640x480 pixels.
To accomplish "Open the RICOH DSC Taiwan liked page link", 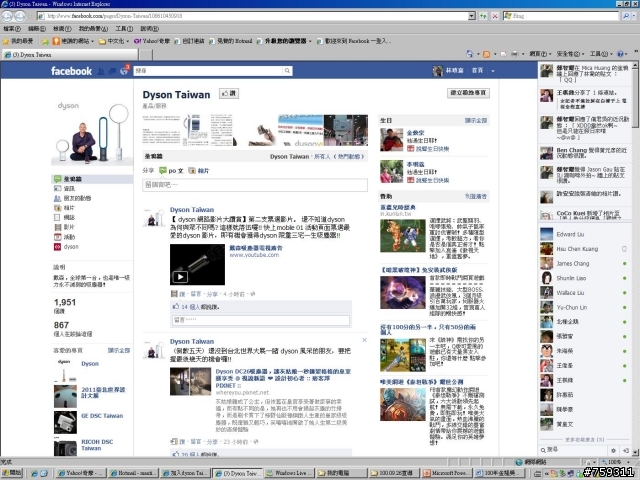I will 97,444.
